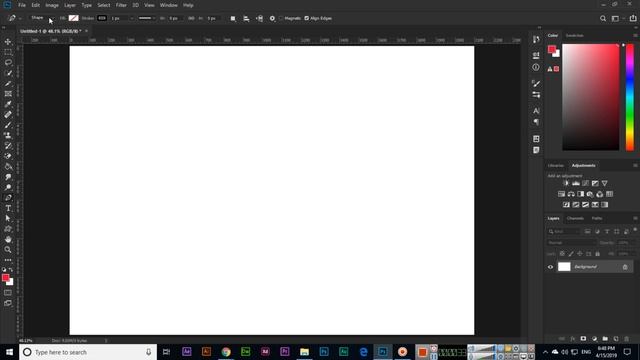Select the Hand tool
The height and width of the screenshot is (360, 640).
[x=8, y=239]
